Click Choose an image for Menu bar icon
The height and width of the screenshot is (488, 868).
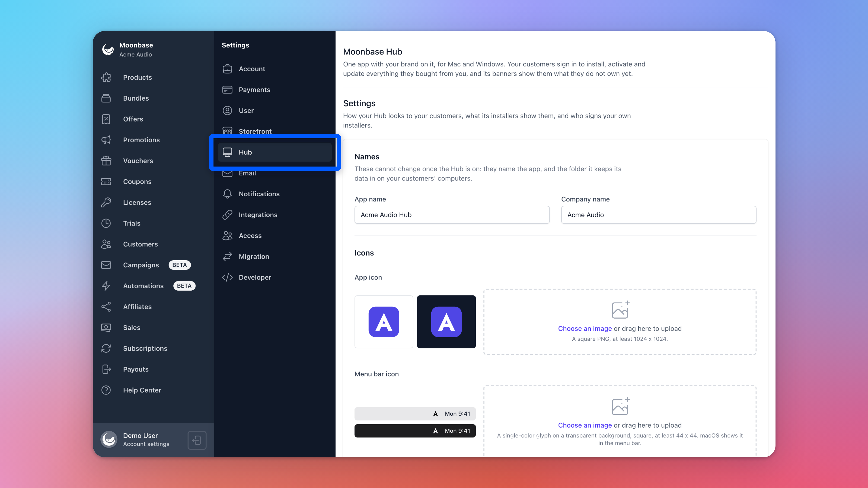(x=585, y=425)
